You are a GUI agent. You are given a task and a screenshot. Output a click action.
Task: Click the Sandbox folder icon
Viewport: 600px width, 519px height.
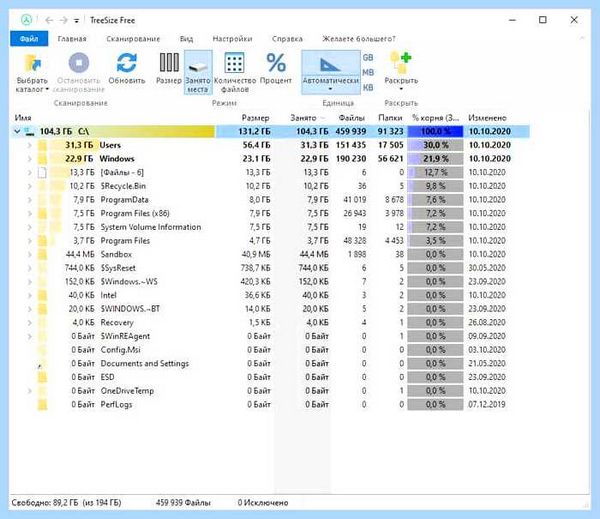pos(42,255)
